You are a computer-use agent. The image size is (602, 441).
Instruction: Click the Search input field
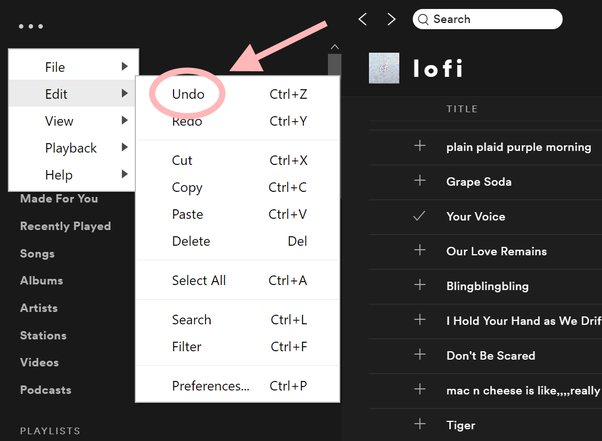487,19
